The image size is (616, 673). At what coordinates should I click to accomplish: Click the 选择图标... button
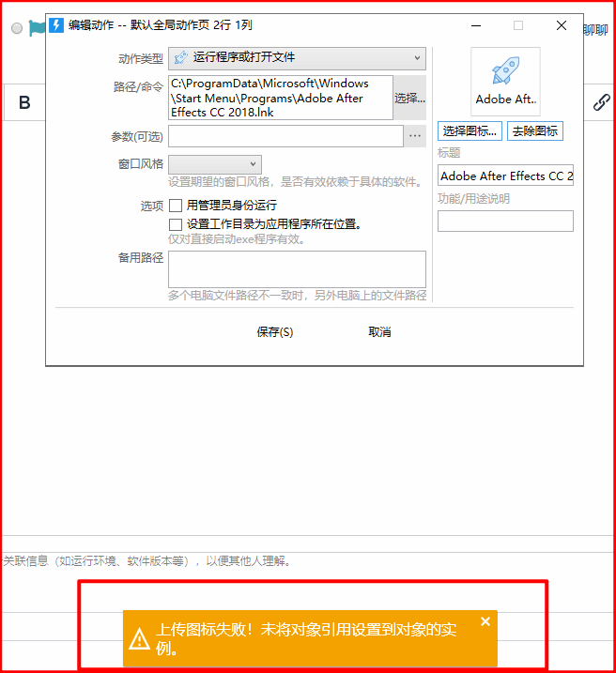click(x=470, y=130)
